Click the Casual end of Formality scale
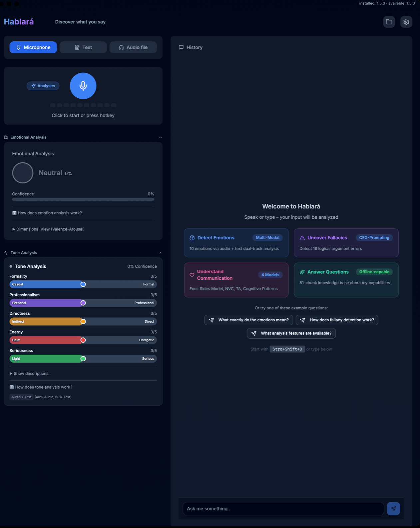 click(x=18, y=284)
